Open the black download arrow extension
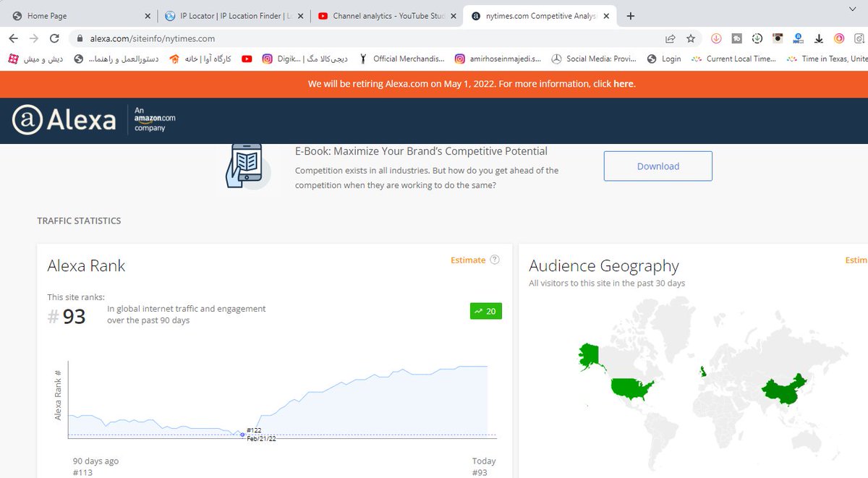The height and width of the screenshot is (478, 868). [x=819, y=38]
